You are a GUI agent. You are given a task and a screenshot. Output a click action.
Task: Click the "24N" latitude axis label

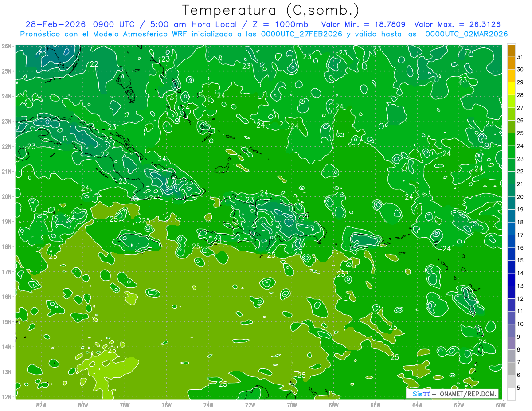[x=7, y=96]
